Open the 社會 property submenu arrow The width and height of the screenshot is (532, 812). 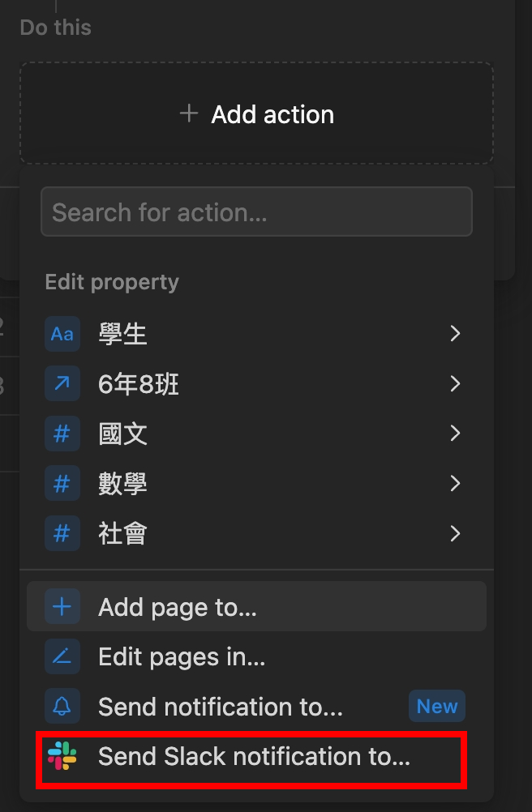click(455, 533)
